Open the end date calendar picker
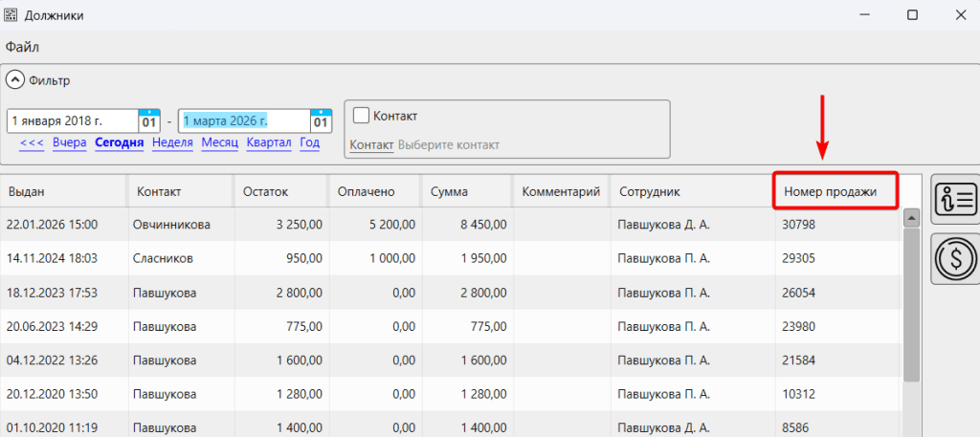980x437 pixels. [322, 121]
